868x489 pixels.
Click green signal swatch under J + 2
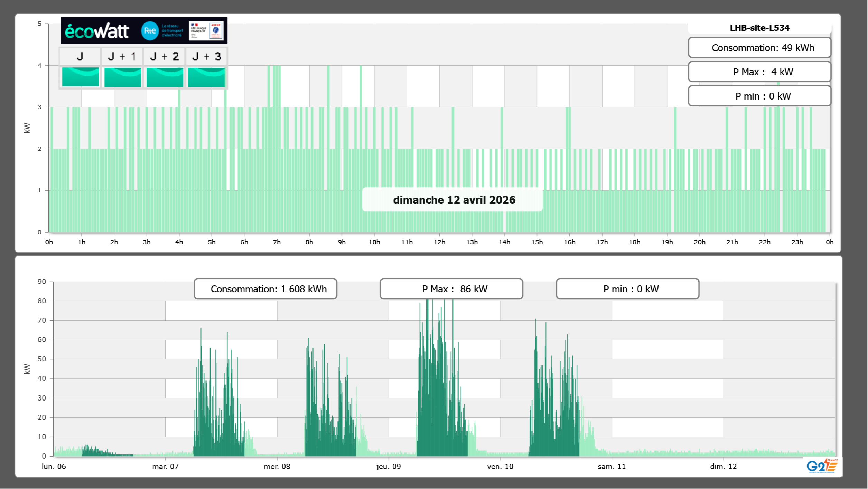tap(165, 77)
